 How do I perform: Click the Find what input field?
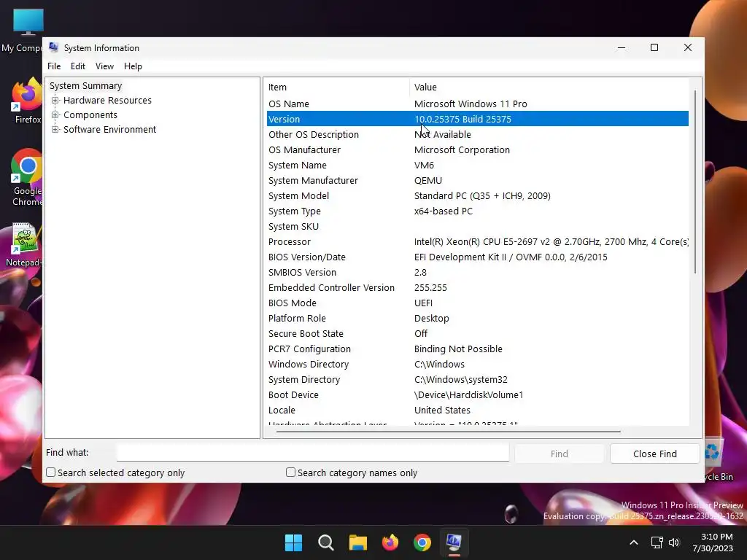312,453
